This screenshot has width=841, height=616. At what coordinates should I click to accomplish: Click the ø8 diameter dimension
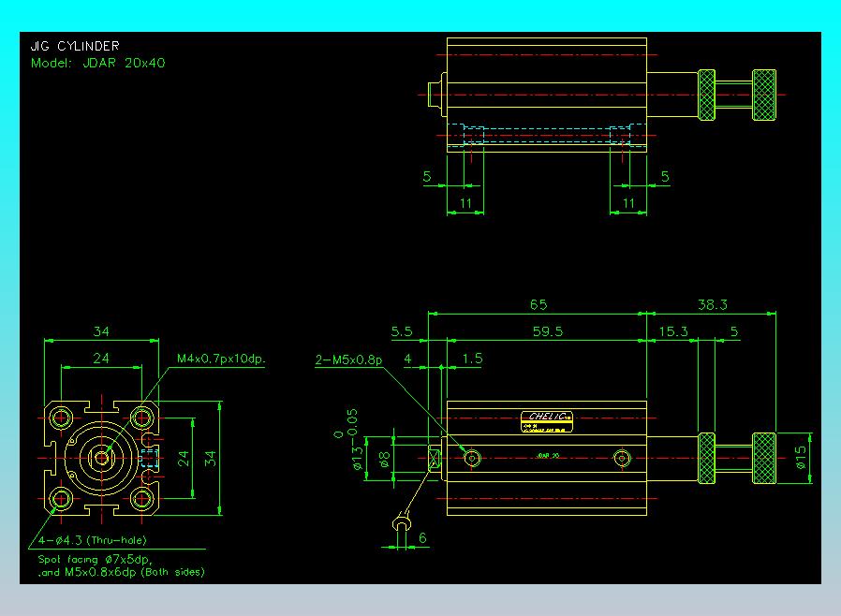[x=384, y=459]
